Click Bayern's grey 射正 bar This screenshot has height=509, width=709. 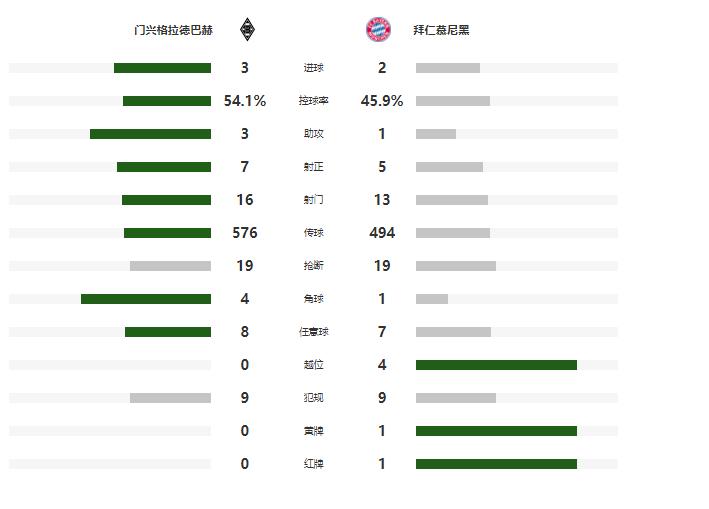tap(449, 167)
